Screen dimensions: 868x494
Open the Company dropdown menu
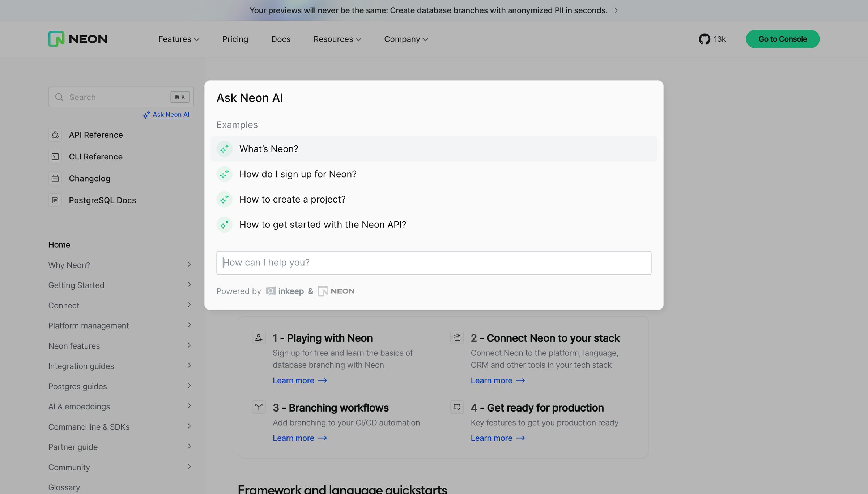tap(406, 39)
